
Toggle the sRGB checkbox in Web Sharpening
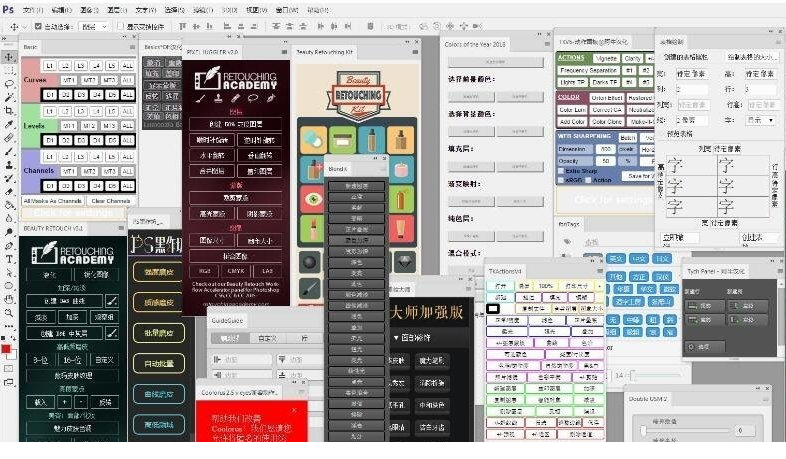click(x=561, y=179)
